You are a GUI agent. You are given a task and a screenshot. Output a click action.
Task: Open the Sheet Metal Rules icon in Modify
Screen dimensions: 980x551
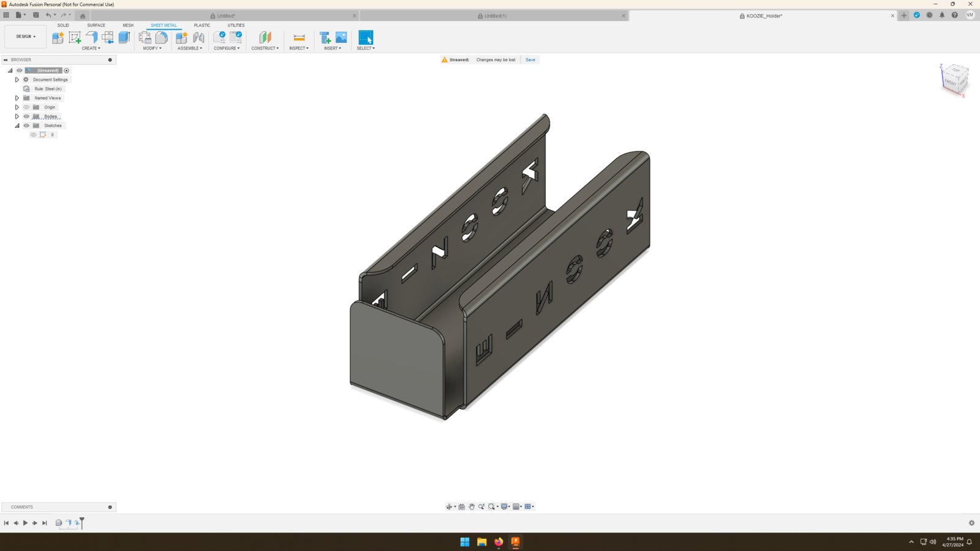[145, 37]
